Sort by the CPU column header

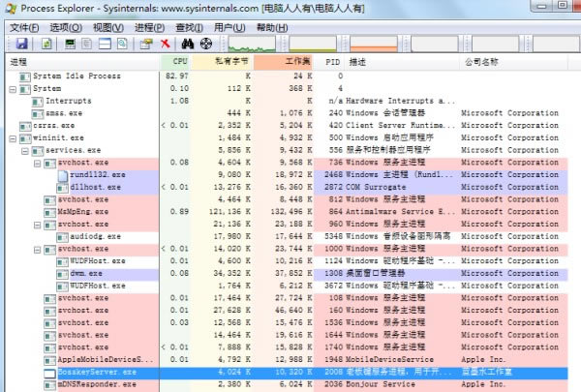(x=175, y=62)
